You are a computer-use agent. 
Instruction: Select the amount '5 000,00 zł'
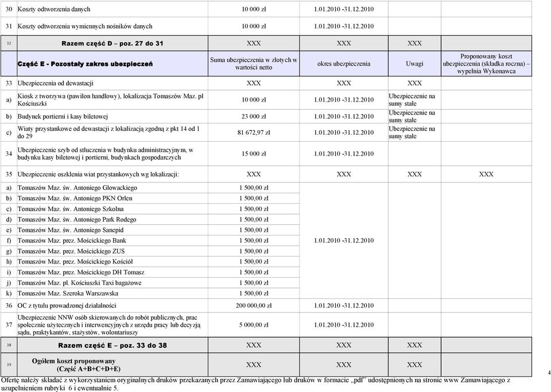[x=254, y=325]
